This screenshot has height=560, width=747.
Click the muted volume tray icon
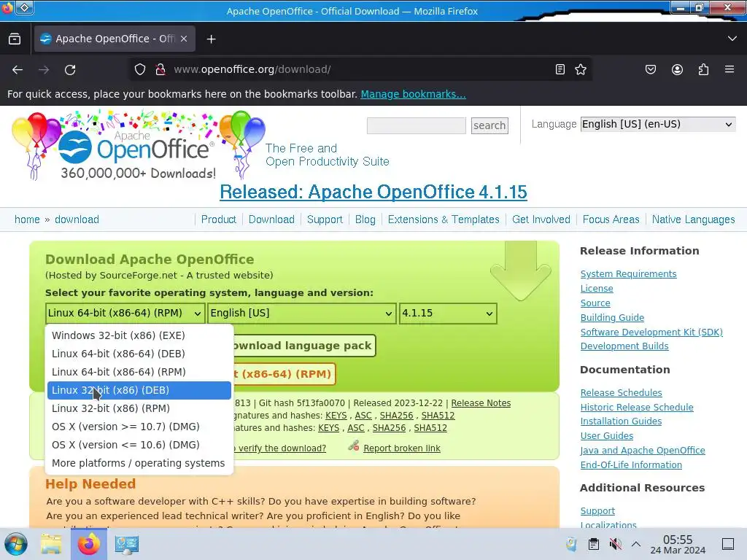coord(615,544)
